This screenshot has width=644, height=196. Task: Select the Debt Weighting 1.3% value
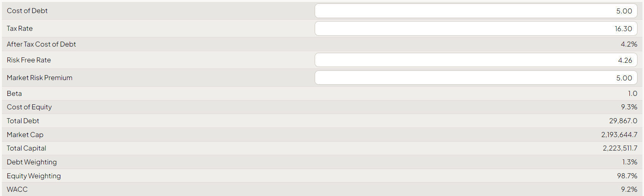coord(629,162)
